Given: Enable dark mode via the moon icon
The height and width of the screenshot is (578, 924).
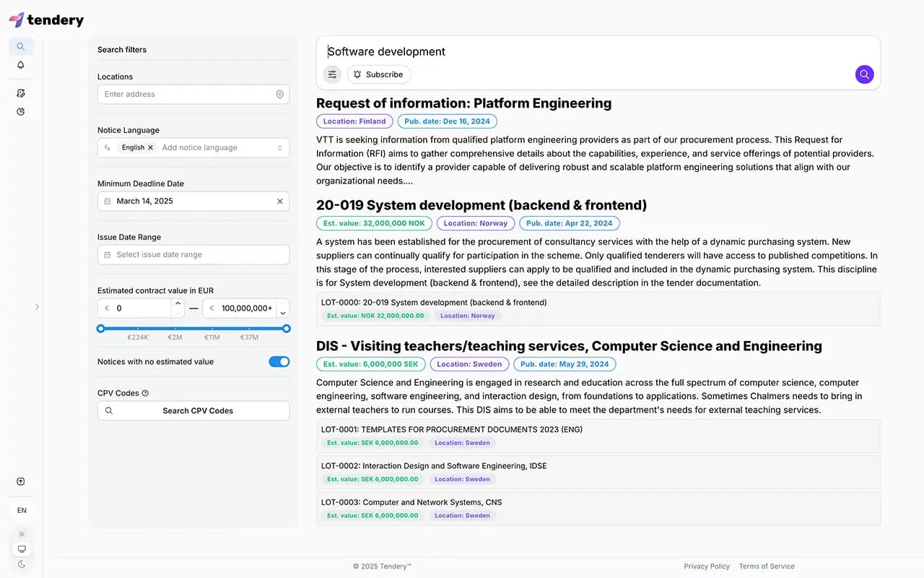Looking at the screenshot, I should coord(21,564).
